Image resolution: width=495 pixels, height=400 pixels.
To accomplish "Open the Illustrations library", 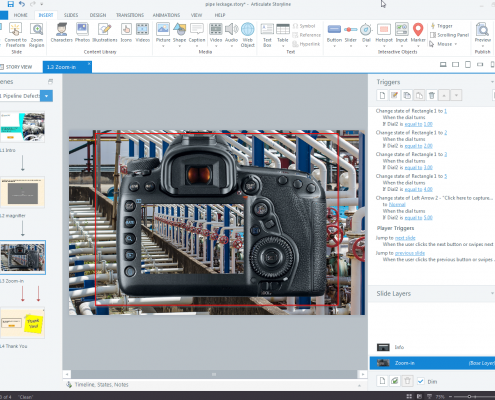I will (105, 33).
